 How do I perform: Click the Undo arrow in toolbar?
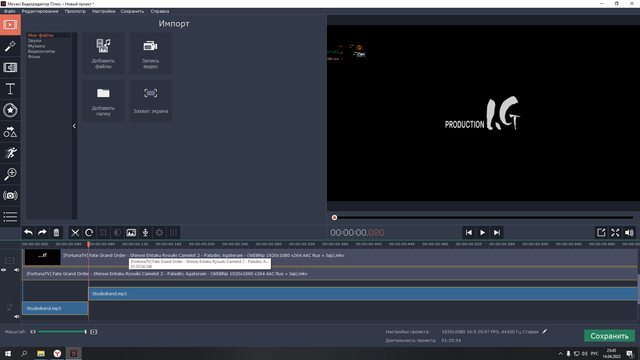click(28, 233)
